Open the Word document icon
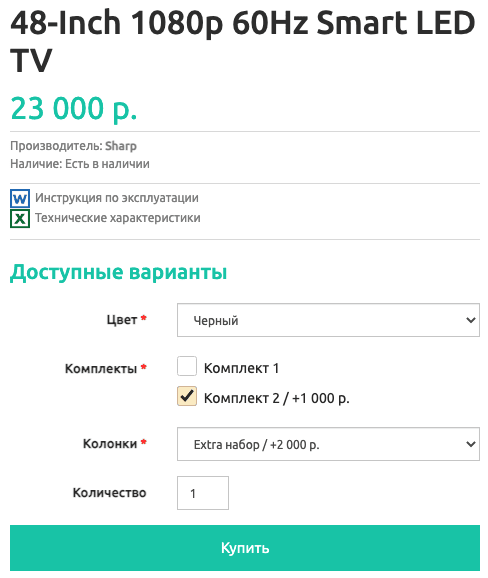 [20, 198]
